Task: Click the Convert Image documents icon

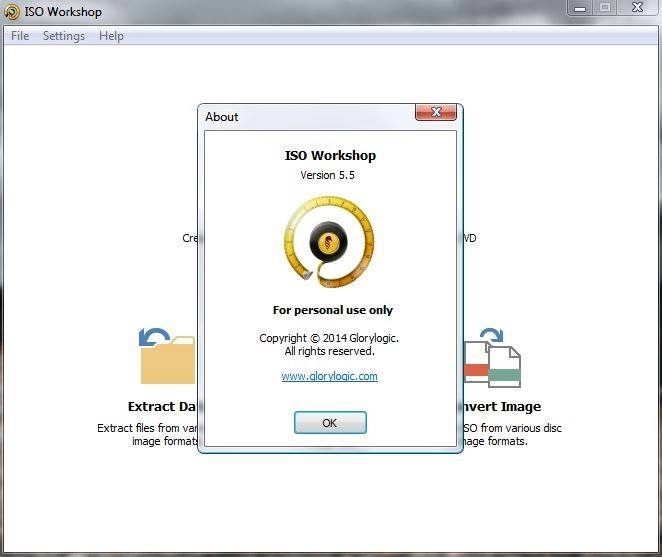Action: tap(492, 357)
